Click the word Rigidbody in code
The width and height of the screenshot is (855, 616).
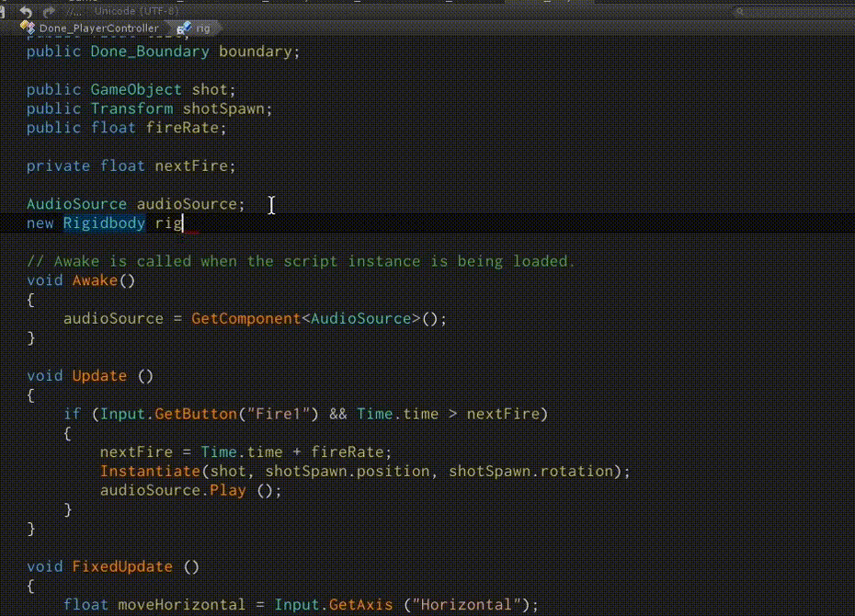(104, 223)
